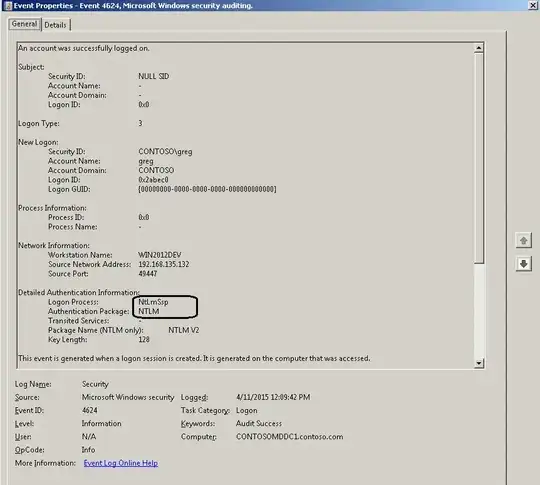Click the NtLmSsp logon process value

tap(153, 302)
